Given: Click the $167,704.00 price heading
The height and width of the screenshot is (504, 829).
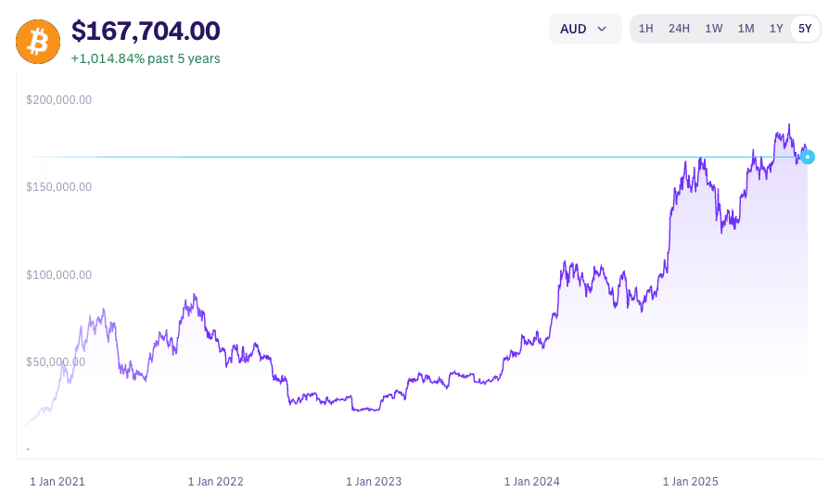Looking at the screenshot, I should 146,31.
